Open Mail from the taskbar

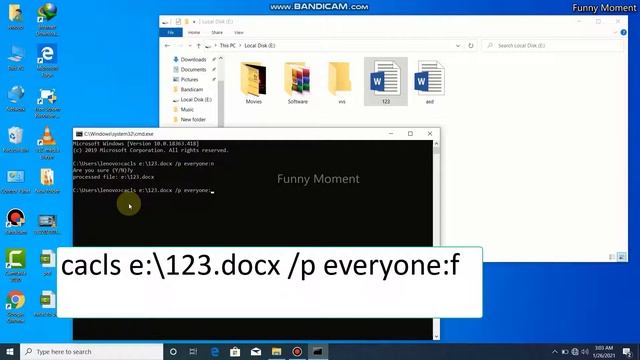[256, 351]
